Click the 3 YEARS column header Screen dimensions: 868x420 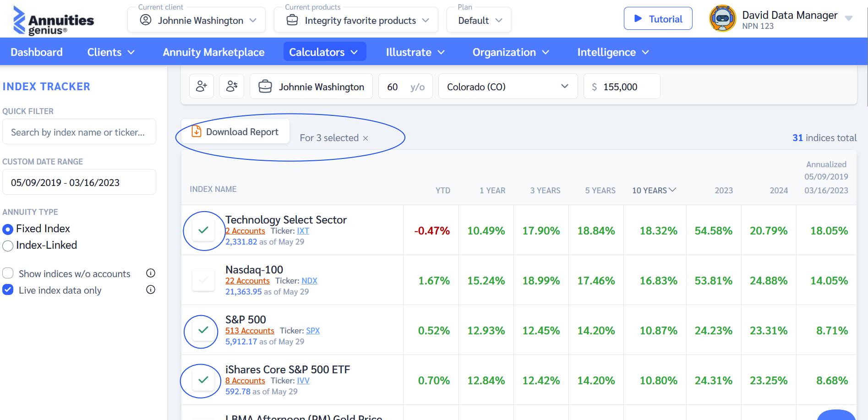tap(545, 191)
